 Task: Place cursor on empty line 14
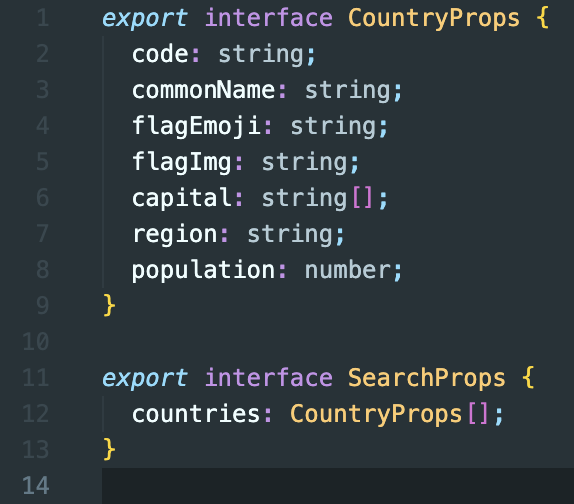click(x=338, y=486)
